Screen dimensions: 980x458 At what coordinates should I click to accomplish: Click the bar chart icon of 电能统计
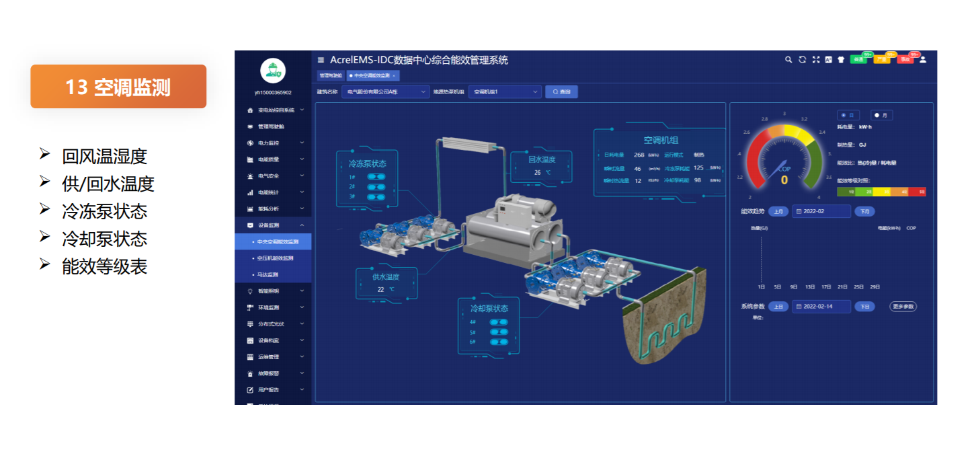(250, 192)
